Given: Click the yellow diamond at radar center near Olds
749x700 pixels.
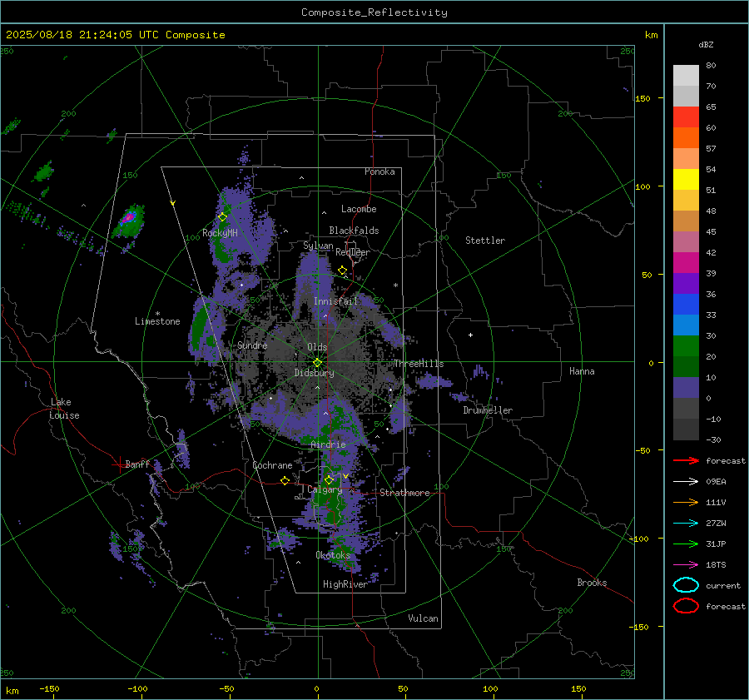Looking at the screenshot, I should pyautogui.click(x=318, y=363).
